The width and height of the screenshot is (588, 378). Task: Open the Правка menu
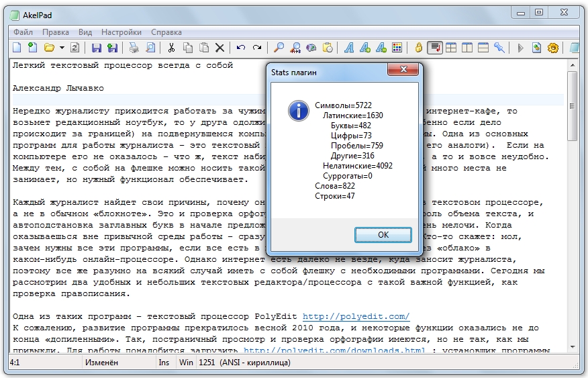click(x=56, y=32)
